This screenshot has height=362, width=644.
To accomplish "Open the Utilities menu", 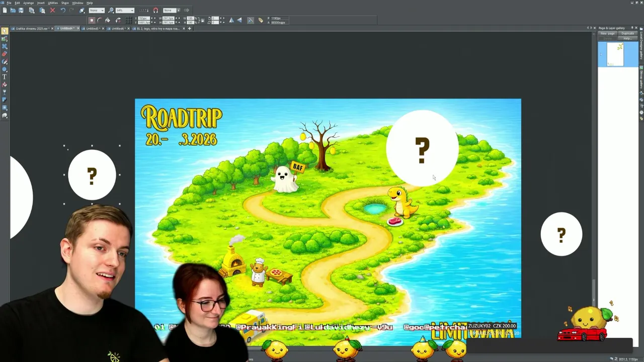I will tap(53, 3).
